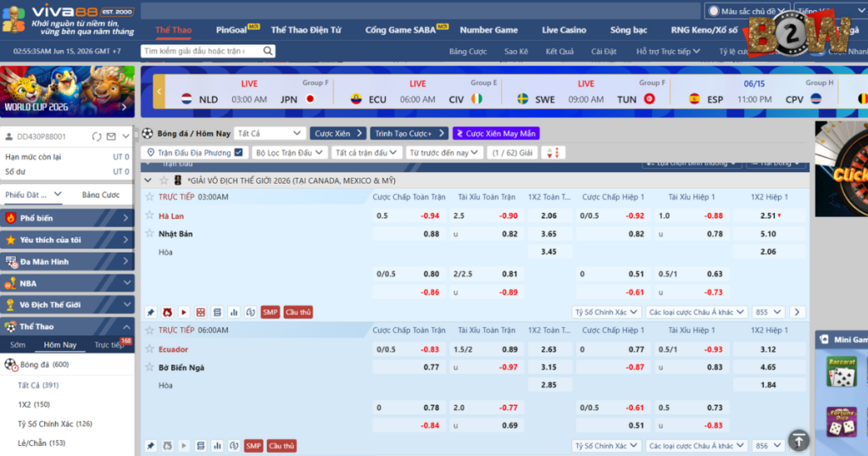
Task: Favorite the 03:00AM live match star
Action: click(149, 197)
